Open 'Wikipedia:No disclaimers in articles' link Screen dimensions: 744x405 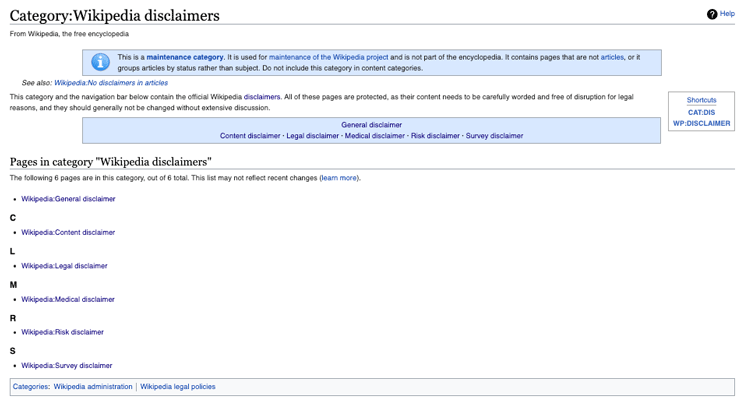point(111,83)
